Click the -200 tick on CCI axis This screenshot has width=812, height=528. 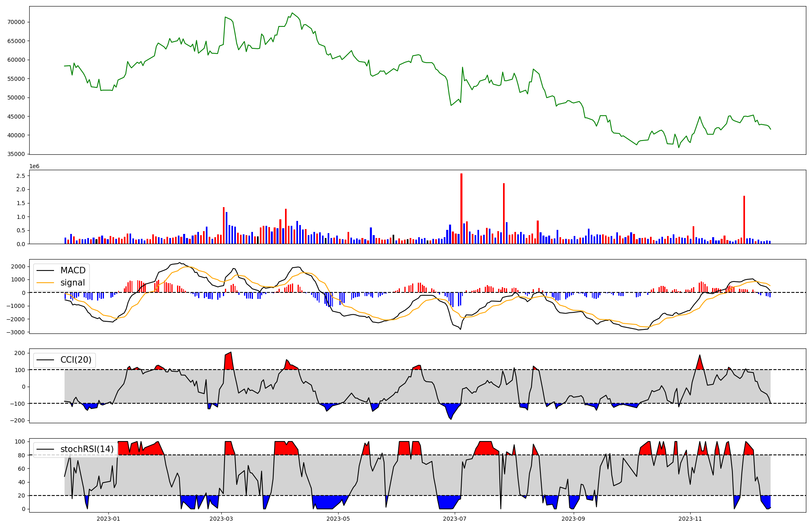17,421
